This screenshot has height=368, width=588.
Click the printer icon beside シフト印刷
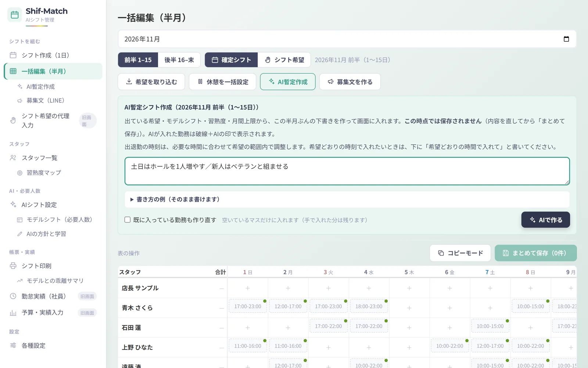[x=13, y=266]
